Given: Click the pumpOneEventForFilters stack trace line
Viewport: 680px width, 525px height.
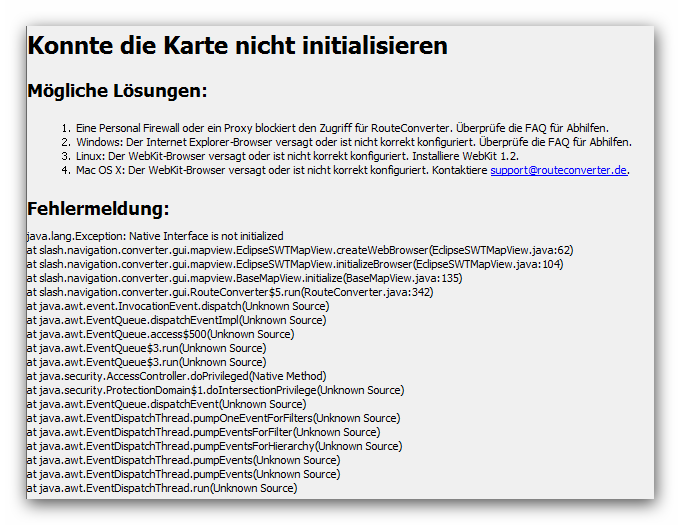Looking at the screenshot, I should click(x=213, y=418).
